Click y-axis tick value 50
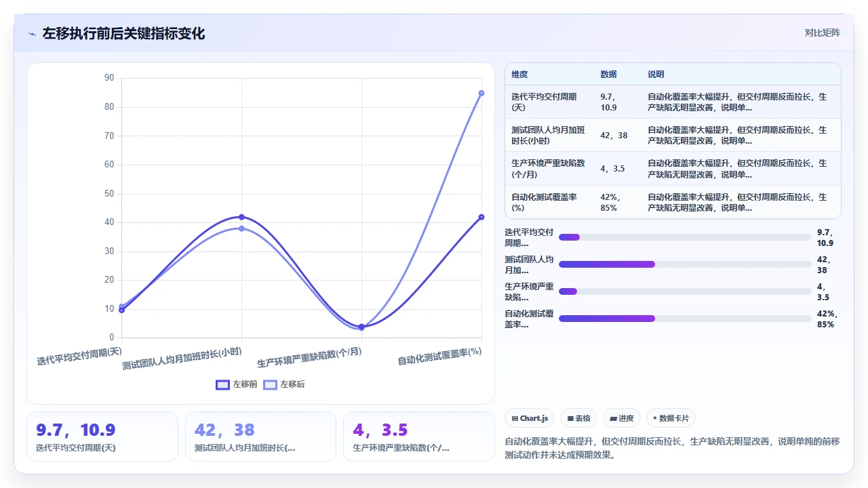868x488 pixels. (109, 193)
